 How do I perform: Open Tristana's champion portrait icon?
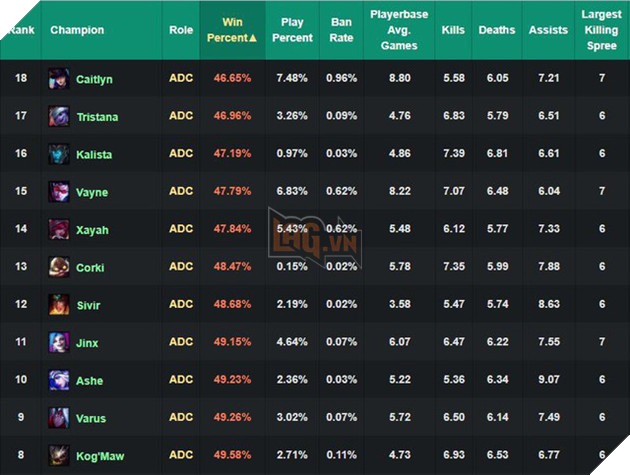coord(59,116)
